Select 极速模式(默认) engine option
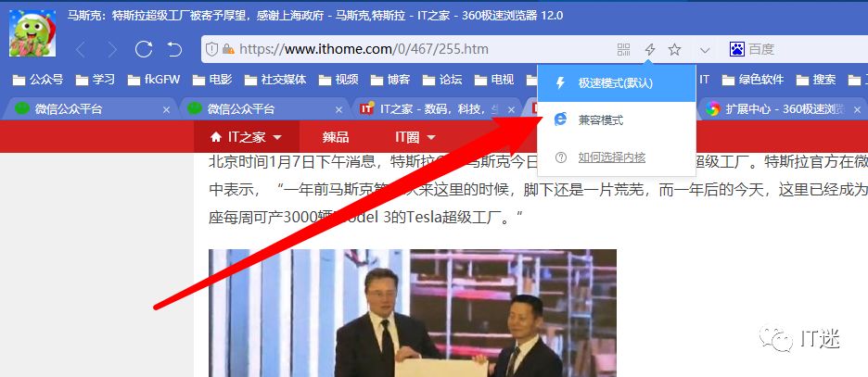The width and height of the screenshot is (868, 377). click(617, 83)
